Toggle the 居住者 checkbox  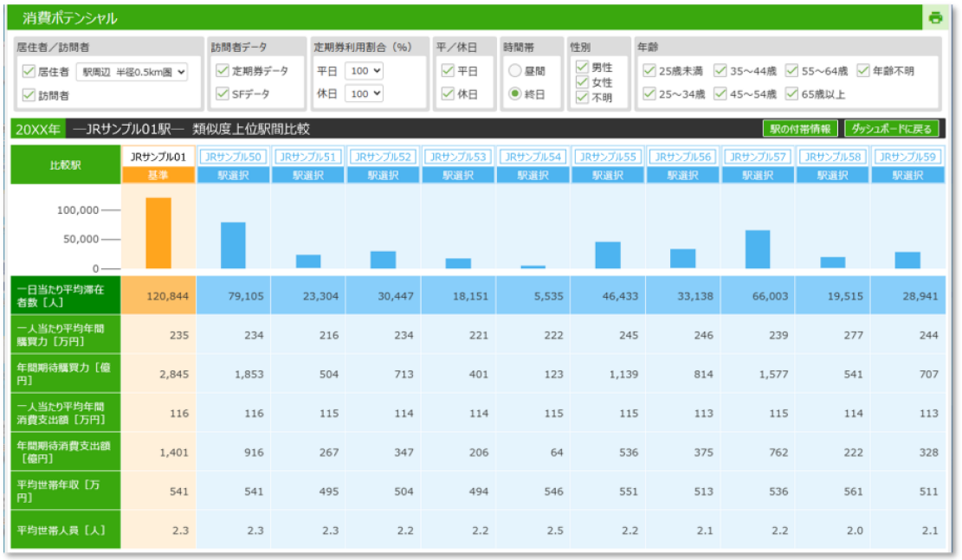tap(29, 71)
